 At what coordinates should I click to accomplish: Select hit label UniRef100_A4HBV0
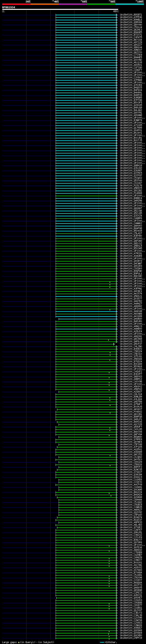131,329
